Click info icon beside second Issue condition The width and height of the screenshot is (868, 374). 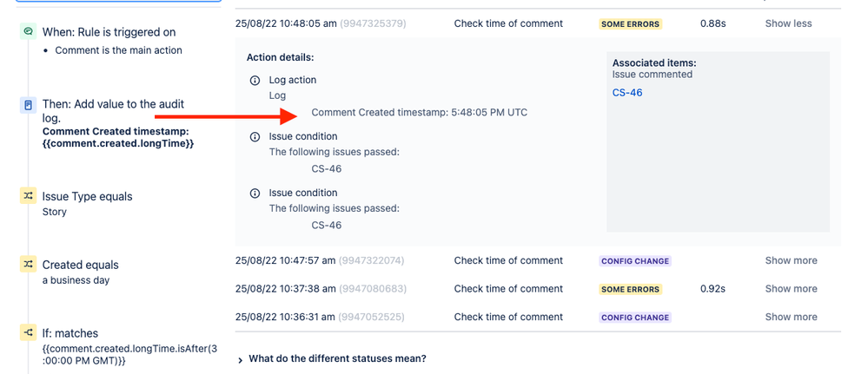255,194
